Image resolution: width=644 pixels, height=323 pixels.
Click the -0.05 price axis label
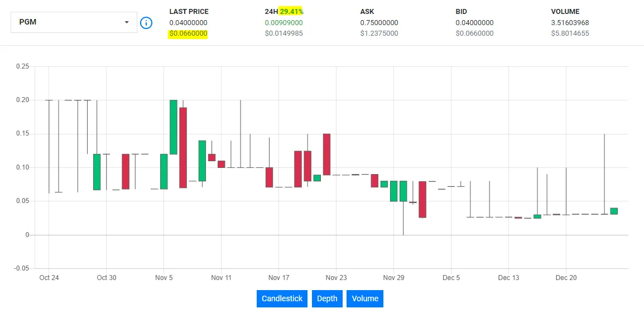click(21, 268)
